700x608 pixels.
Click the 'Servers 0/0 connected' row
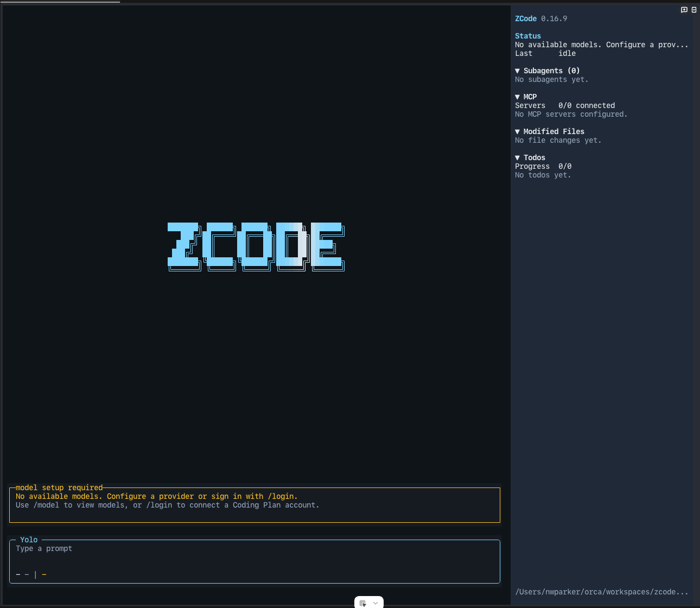(565, 105)
